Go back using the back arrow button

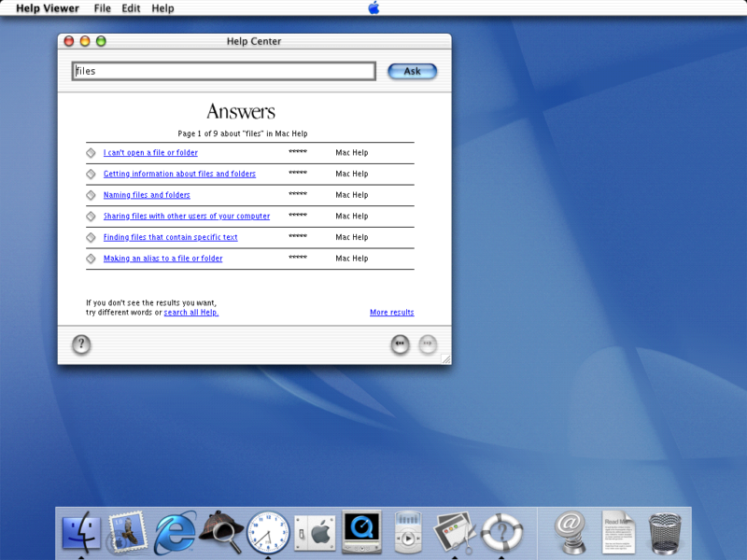(x=400, y=344)
